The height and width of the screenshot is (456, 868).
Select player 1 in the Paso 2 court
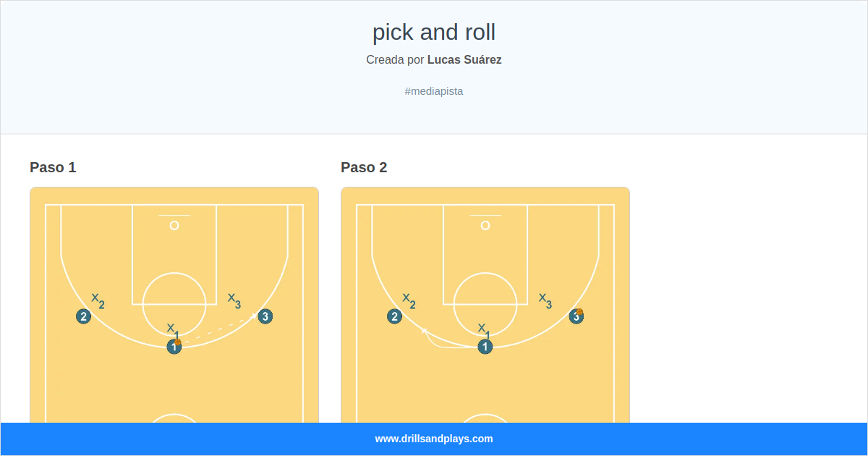tap(485, 347)
